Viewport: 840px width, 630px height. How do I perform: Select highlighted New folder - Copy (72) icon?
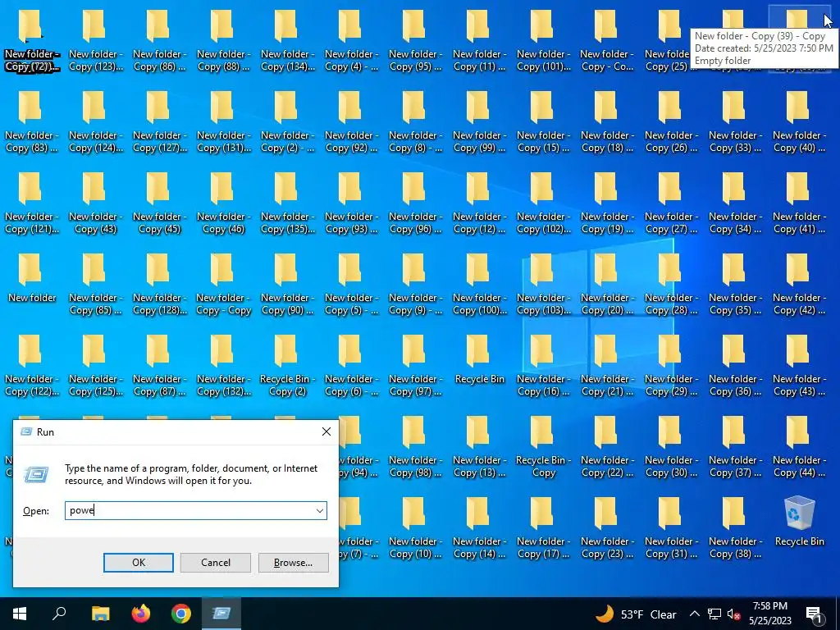pos(32,41)
